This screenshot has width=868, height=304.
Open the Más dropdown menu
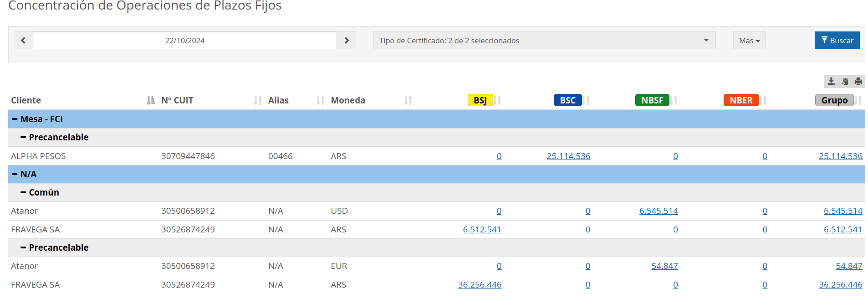click(749, 41)
